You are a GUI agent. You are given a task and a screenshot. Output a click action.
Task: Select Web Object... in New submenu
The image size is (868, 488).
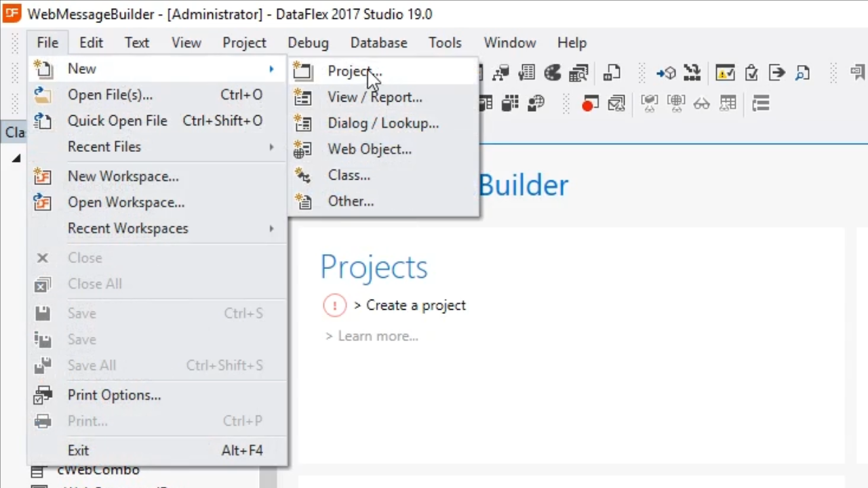click(369, 149)
